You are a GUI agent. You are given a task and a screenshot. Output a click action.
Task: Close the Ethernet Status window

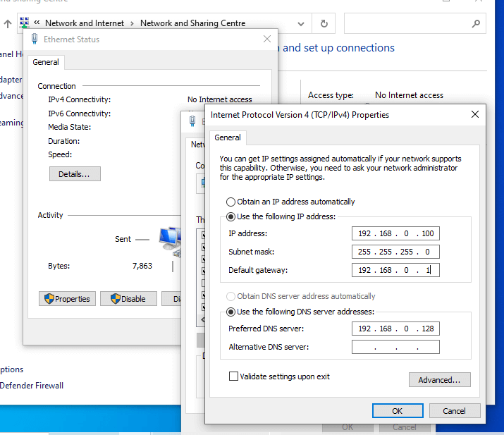[267, 39]
